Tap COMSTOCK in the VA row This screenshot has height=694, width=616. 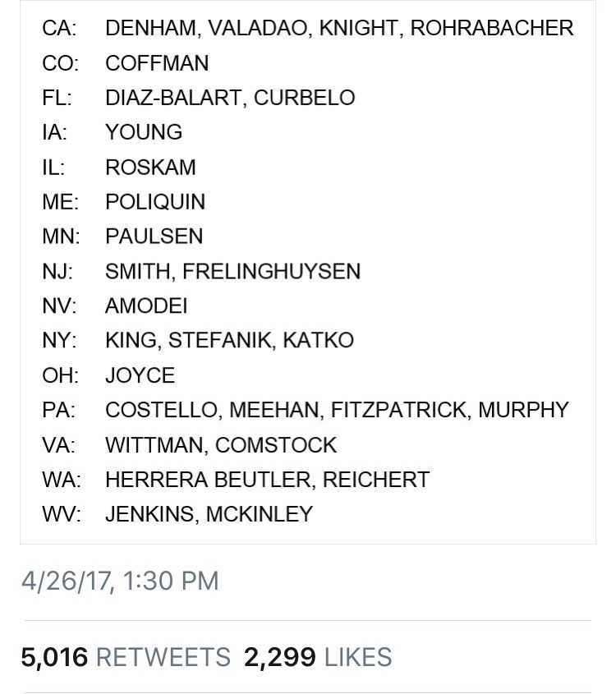(276, 445)
